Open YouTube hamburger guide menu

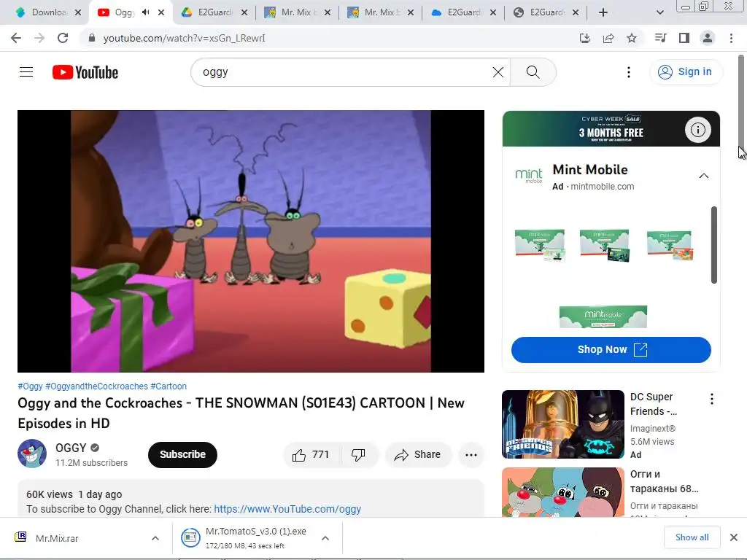[x=26, y=72]
